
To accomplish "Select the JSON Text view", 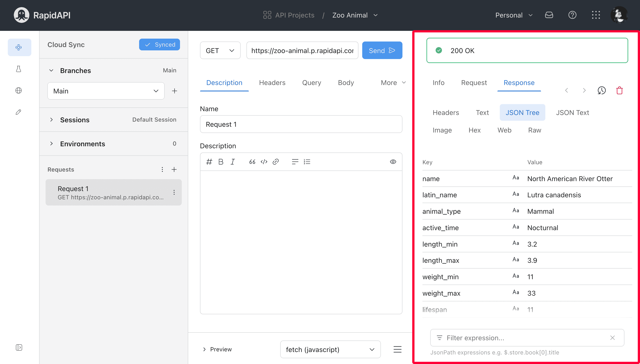I will click(x=572, y=113).
